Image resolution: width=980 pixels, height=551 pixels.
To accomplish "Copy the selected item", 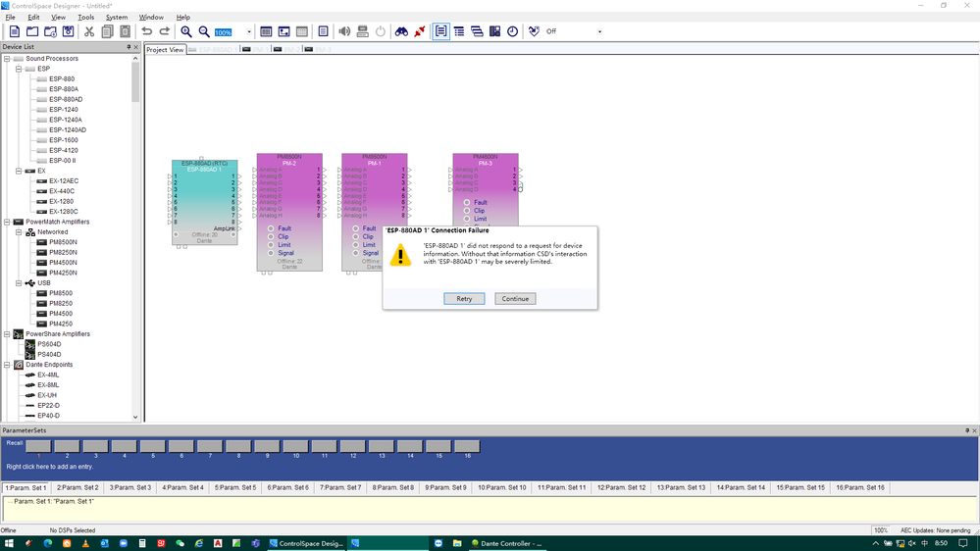I will [x=107, y=31].
